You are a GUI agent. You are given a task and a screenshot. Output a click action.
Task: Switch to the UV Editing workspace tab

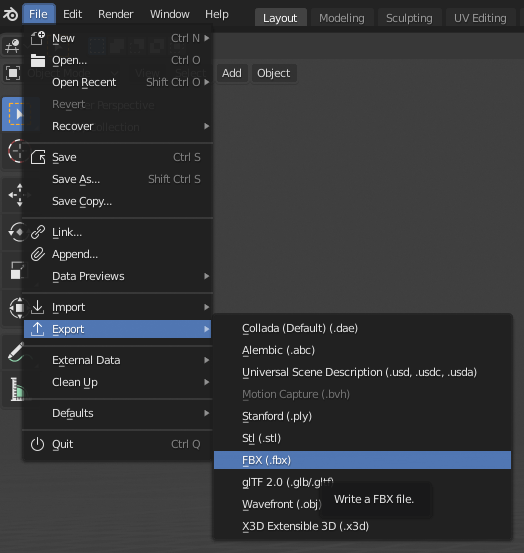click(x=480, y=18)
